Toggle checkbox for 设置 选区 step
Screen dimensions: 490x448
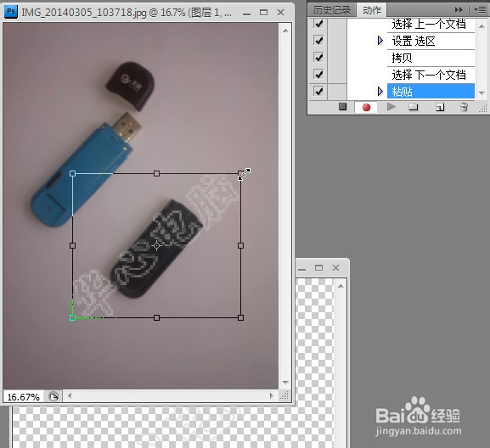318,40
